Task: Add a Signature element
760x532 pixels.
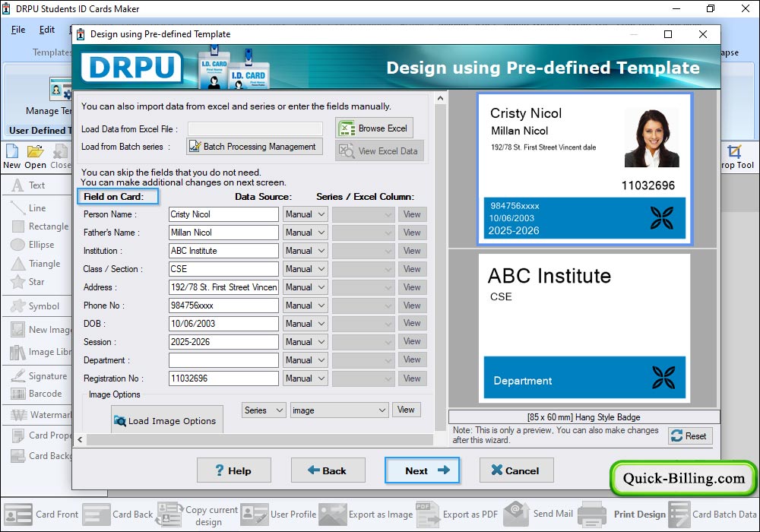Action: 40,376
